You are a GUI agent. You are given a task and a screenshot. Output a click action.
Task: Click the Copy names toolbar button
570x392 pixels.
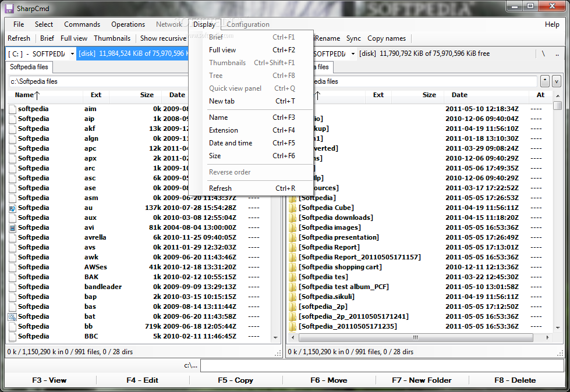387,38
